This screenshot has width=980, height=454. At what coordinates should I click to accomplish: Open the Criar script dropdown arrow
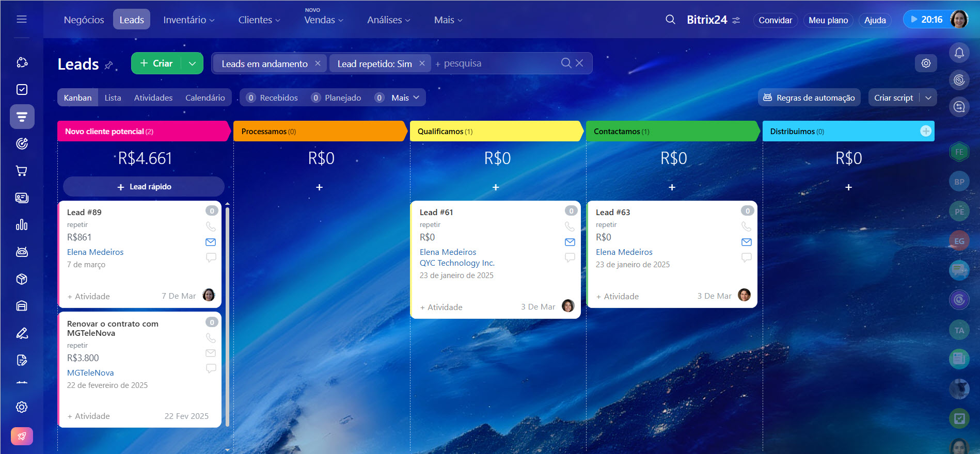click(x=928, y=98)
